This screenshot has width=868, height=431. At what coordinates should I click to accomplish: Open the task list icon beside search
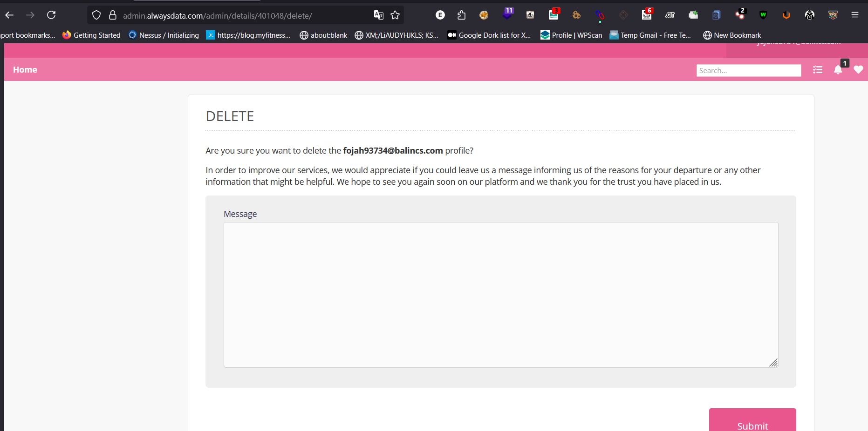coord(818,70)
